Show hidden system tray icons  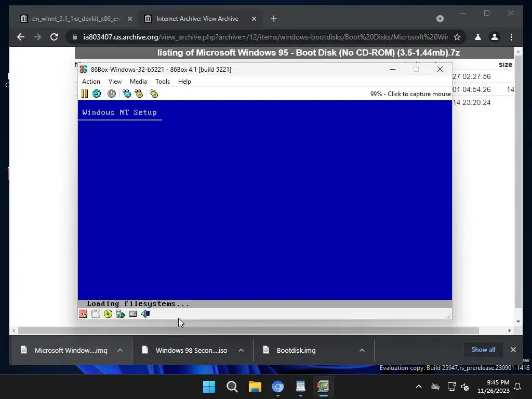[x=419, y=387]
